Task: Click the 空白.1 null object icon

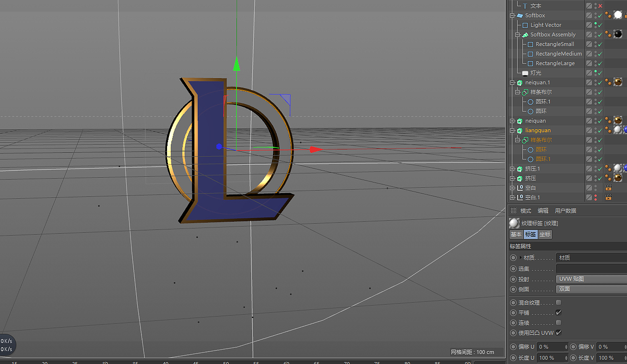Action: [520, 198]
